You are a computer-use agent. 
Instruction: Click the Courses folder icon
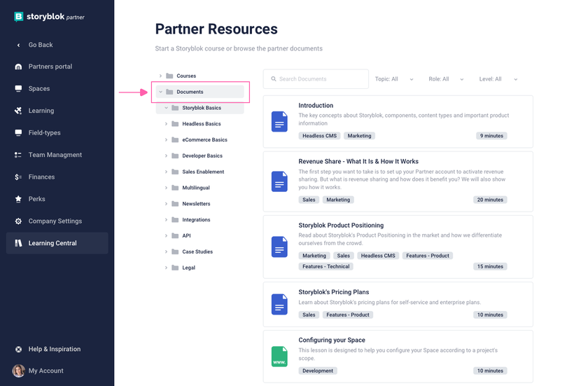(x=169, y=76)
